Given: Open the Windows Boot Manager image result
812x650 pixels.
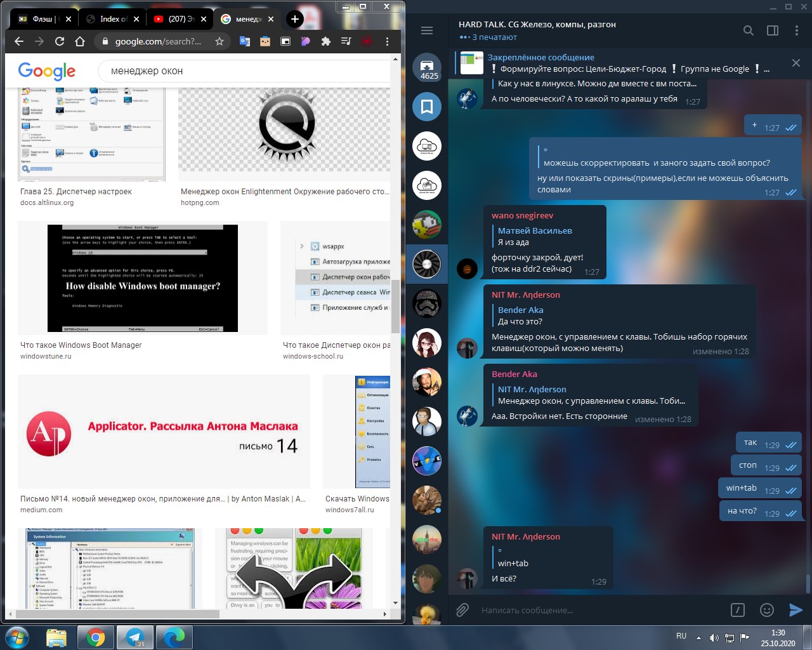Looking at the screenshot, I should click(x=143, y=278).
